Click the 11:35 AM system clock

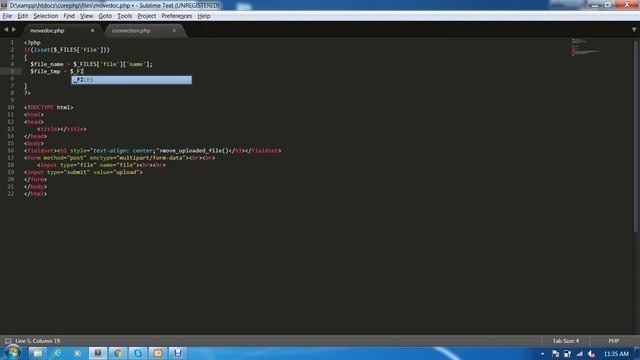click(616, 354)
